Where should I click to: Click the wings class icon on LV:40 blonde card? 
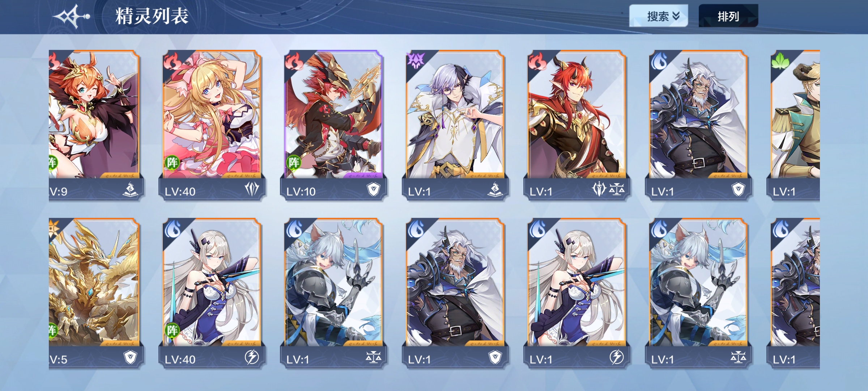252,189
